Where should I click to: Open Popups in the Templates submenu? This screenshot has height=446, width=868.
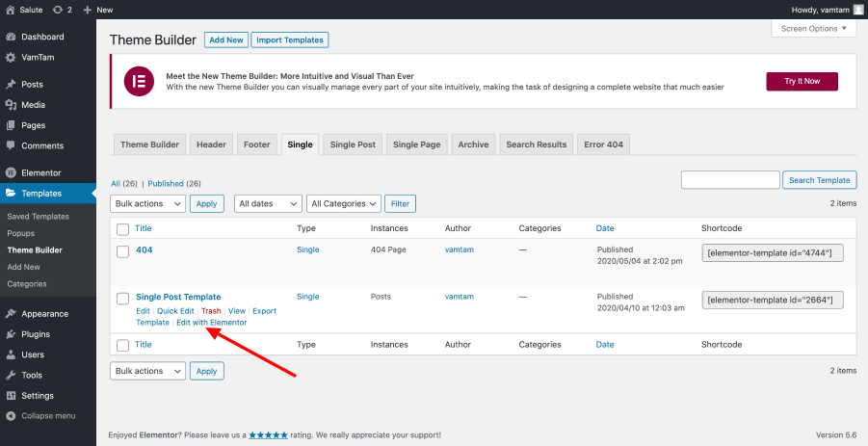pyautogui.click(x=21, y=233)
